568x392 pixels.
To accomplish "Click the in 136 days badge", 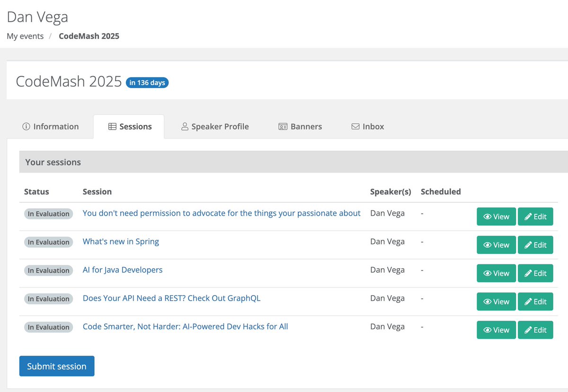I will pyautogui.click(x=147, y=83).
